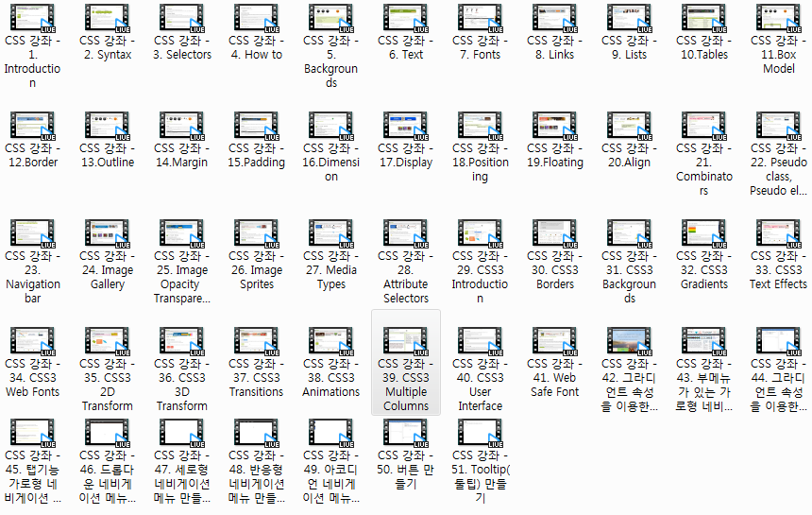Click the CSS 강좌 3. Selectors video icon

coord(182,18)
